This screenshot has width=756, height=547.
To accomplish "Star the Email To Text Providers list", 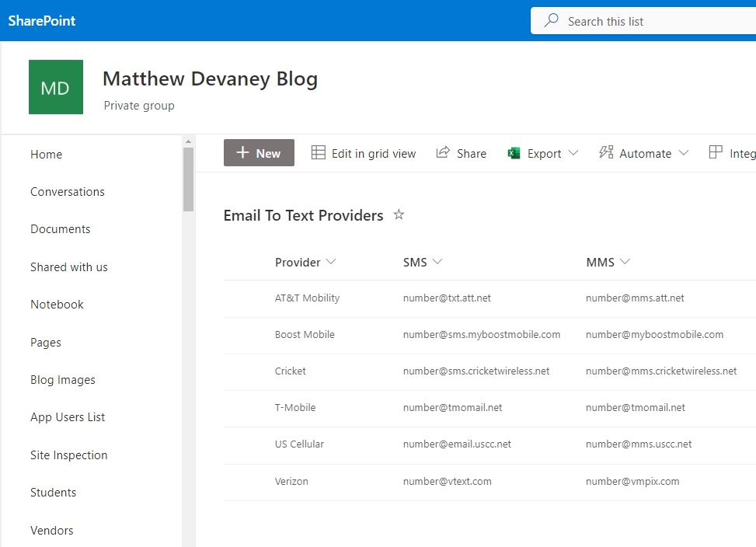I will (399, 215).
